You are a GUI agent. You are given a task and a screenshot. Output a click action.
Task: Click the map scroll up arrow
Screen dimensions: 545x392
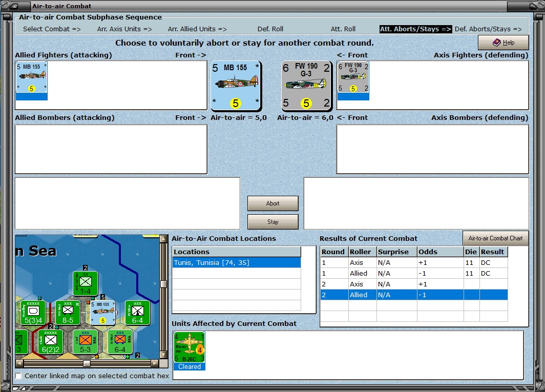(x=163, y=239)
